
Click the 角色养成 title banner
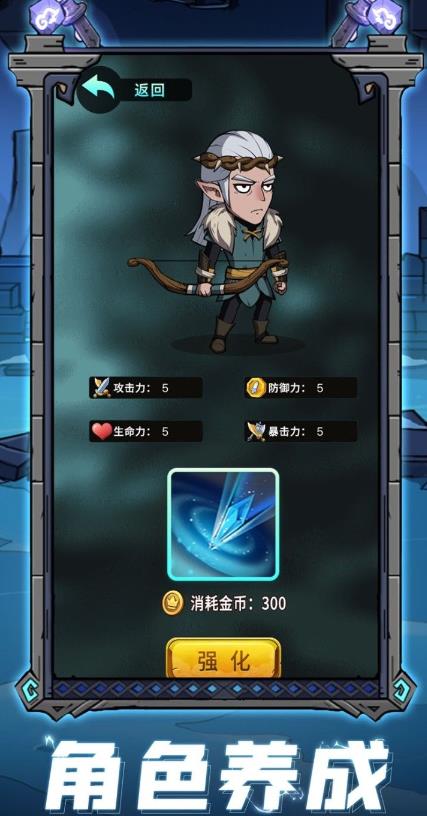217,775
